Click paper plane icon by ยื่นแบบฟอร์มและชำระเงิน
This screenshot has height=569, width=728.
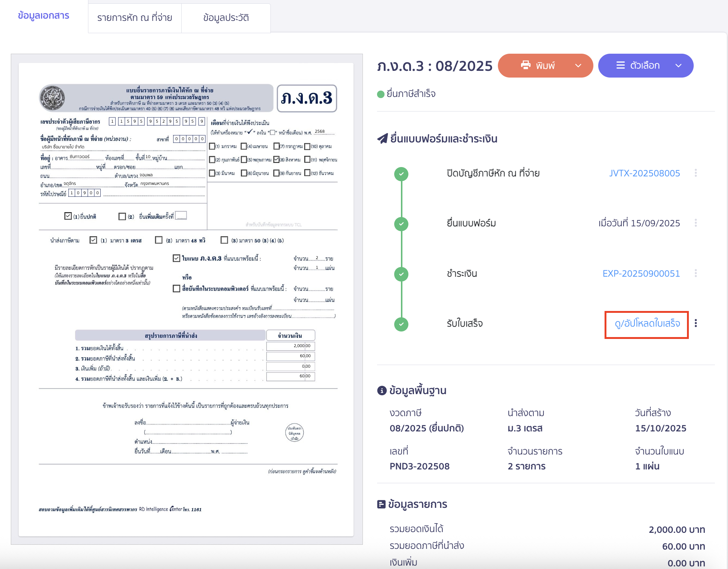point(382,139)
